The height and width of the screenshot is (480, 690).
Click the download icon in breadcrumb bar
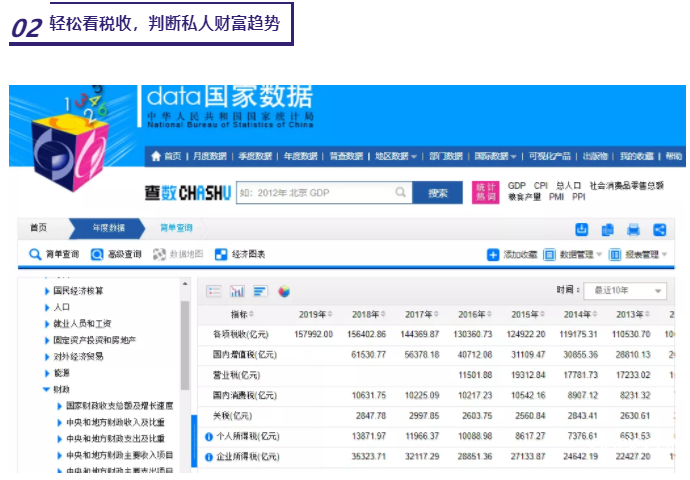coord(581,229)
